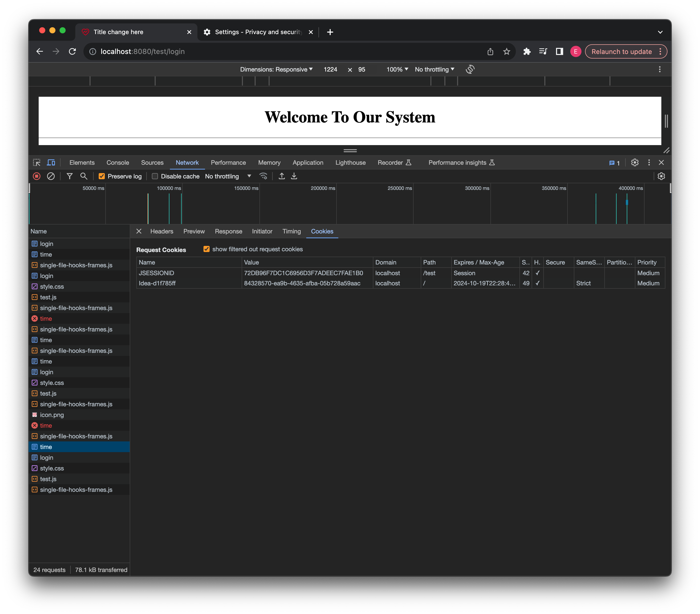This screenshot has height=614, width=700.
Task: Select the Idea-d1f785ff cookie row
Action: tap(400, 283)
